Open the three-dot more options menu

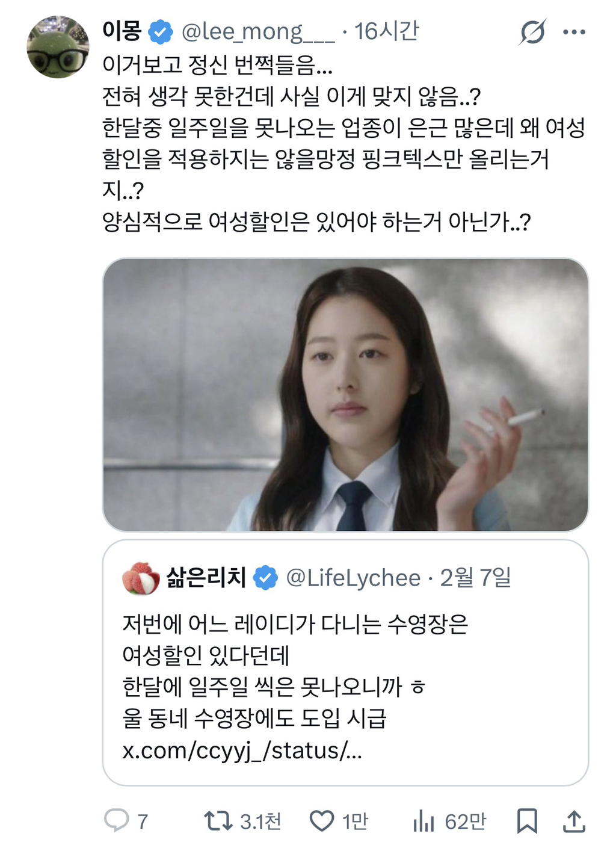coord(574,32)
